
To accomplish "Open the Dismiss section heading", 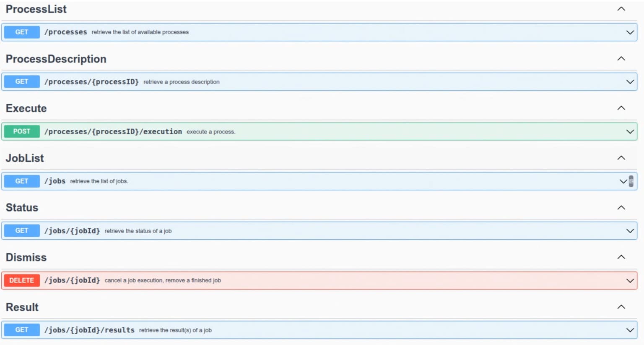I will tap(26, 257).
